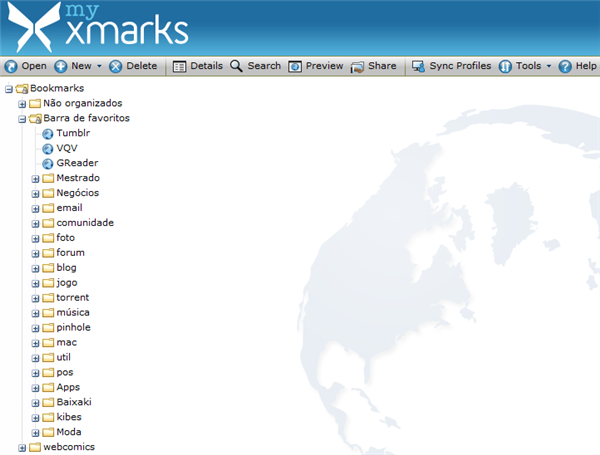The height and width of the screenshot is (455, 600).
Task: Select the webcomics folder label
Action: (69, 447)
